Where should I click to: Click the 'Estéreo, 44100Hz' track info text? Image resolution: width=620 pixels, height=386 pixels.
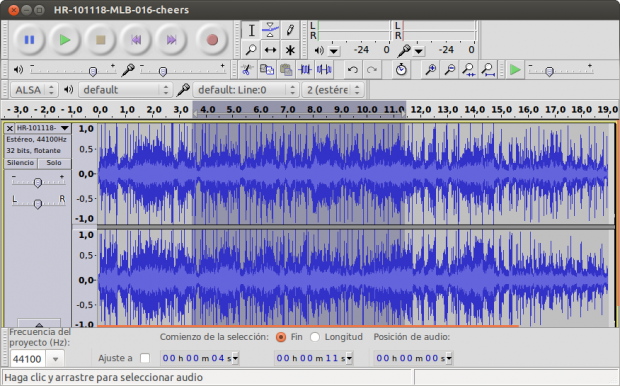(x=36, y=139)
